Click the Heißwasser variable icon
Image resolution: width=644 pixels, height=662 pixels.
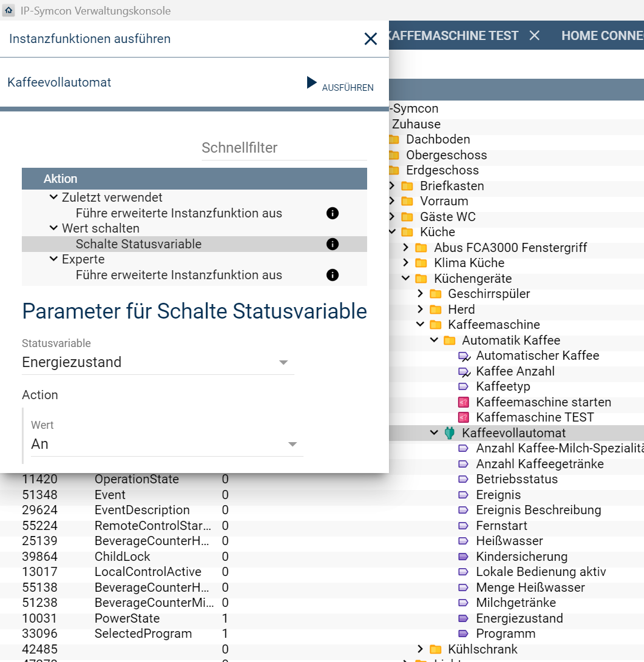[463, 541]
